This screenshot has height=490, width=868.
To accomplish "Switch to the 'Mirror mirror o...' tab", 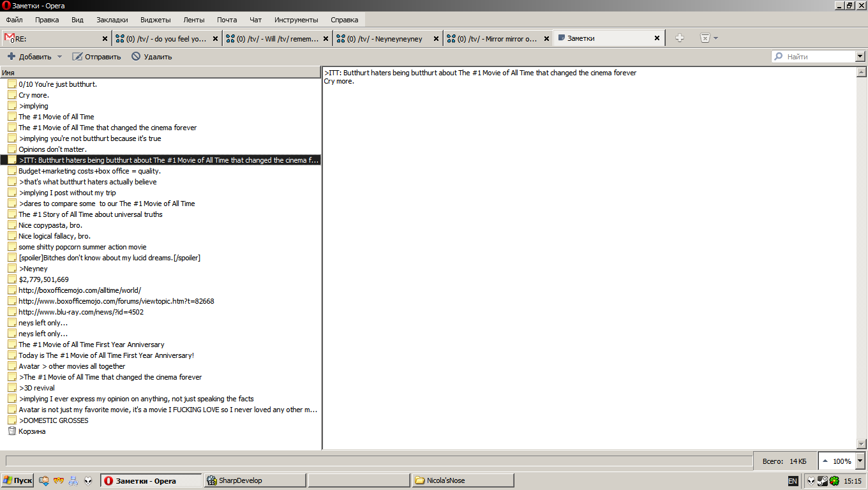I will [x=498, y=38].
